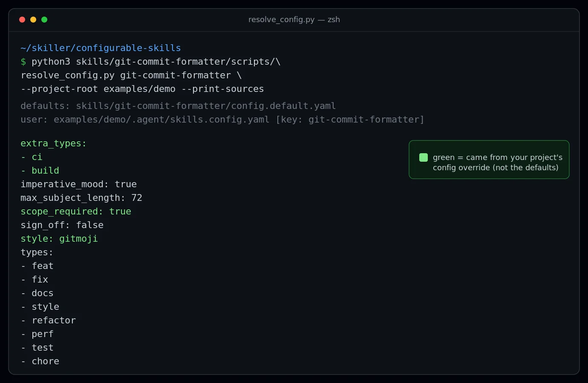Click the 'types:' key

click(37, 252)
